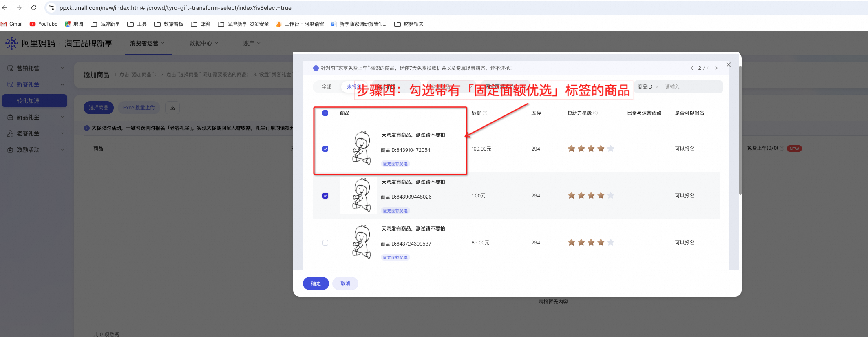Open the 数据中心 top menu

tap(204, 43)
